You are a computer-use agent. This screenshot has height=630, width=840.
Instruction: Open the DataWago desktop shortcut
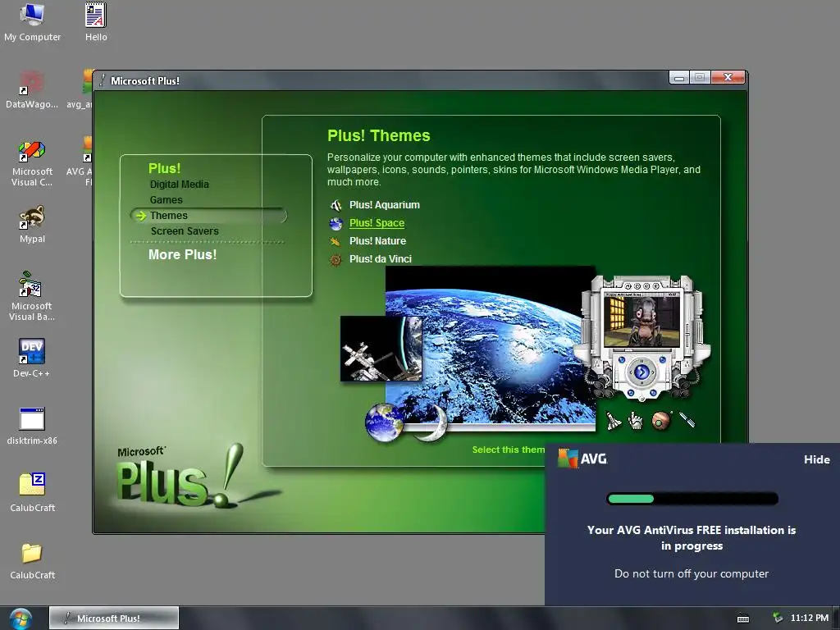tap(32, 89)
